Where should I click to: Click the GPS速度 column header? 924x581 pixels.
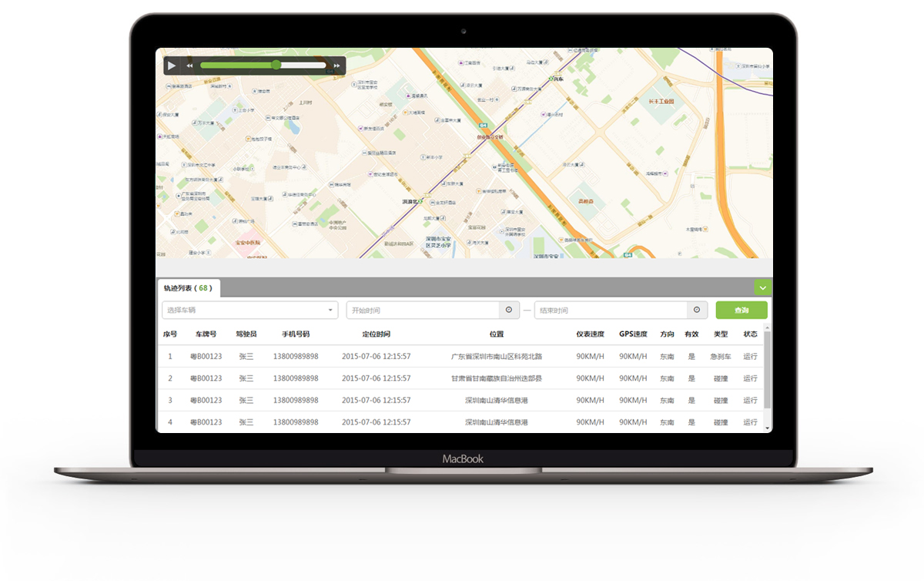[633, 334]
